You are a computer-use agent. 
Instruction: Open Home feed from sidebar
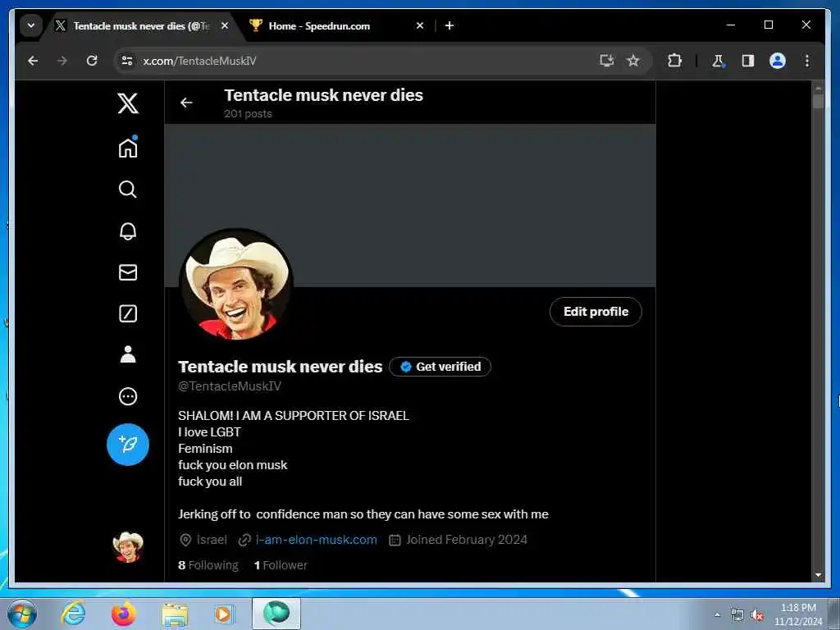(128, 148)
